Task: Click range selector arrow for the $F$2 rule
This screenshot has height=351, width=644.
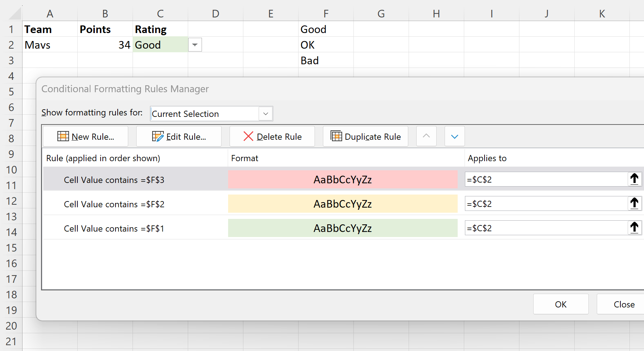Action: pos(634,203)
